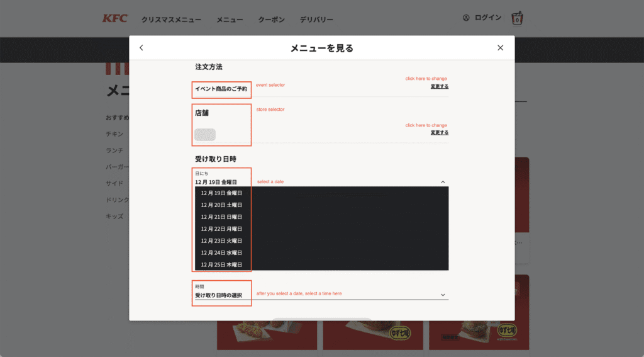Select 12月20日 土曜日 in the date list

321,205
